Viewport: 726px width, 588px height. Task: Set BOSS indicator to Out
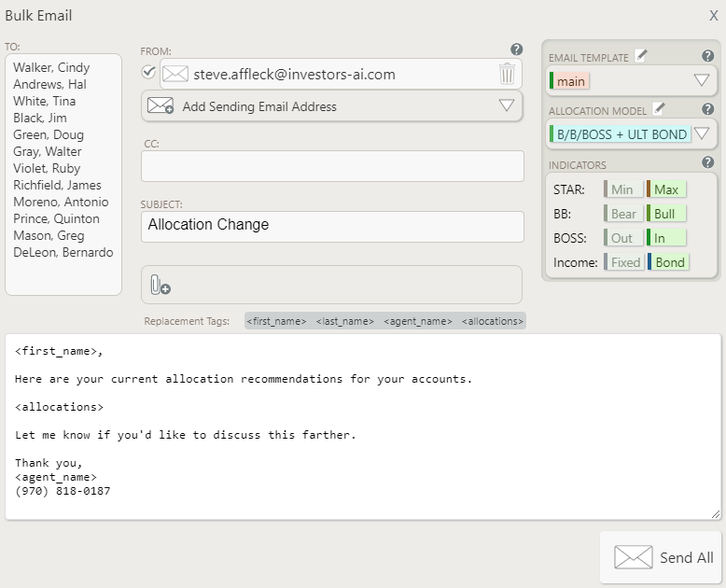[x=621, y=238]
